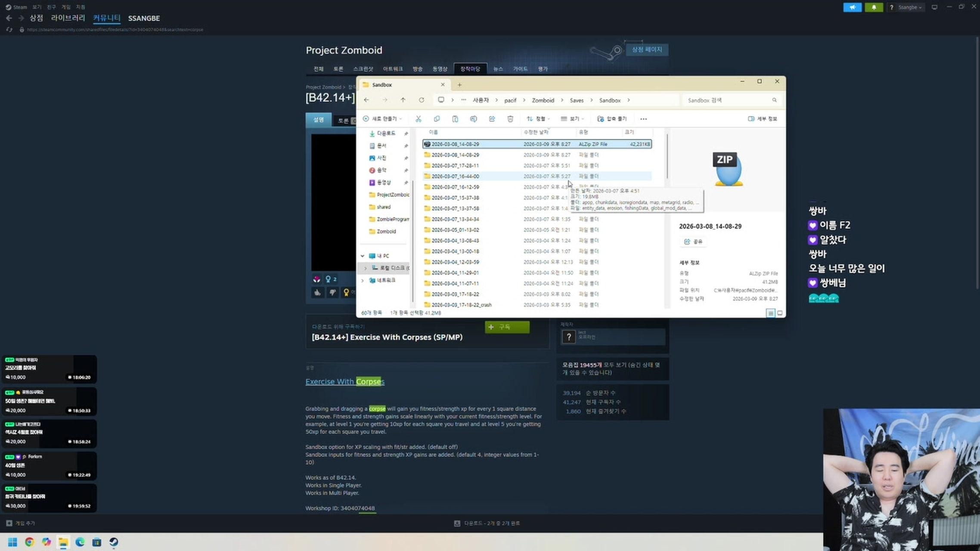Open the Exercise With Corpses link
The image size is (980, 551).
pyautogui.click(x=344, y=381)
